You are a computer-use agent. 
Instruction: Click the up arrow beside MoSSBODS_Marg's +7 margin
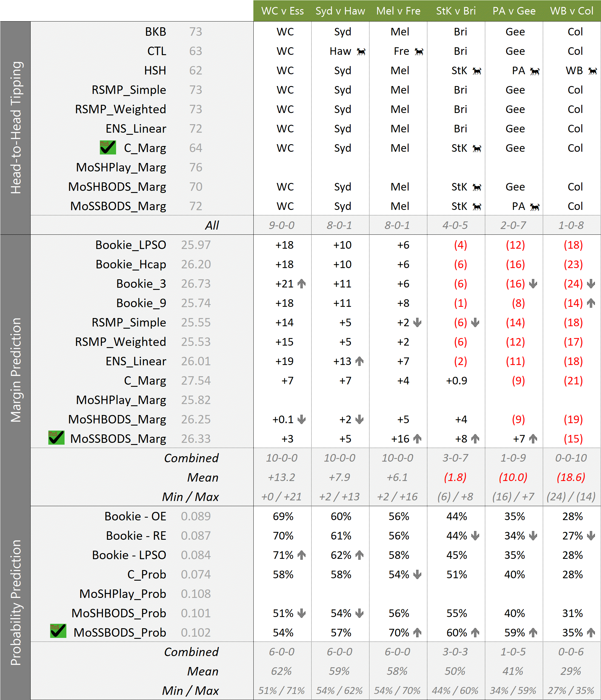coord(533,439)
